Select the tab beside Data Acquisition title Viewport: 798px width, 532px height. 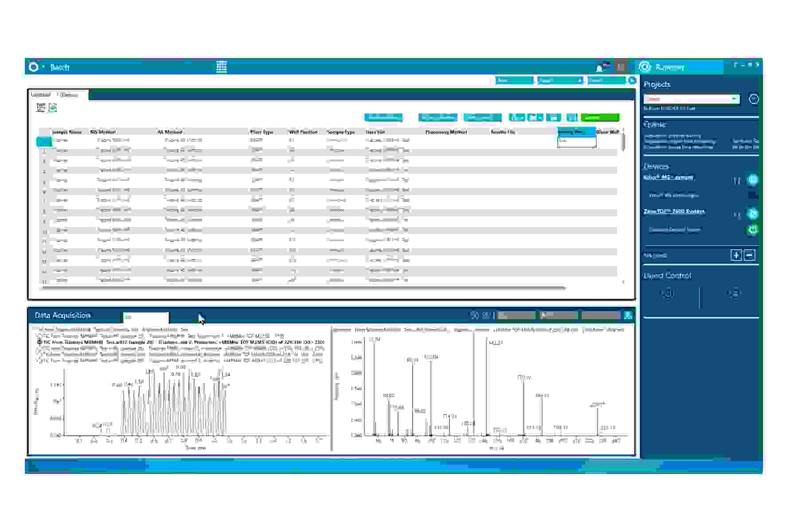click(x=145, y=317)
